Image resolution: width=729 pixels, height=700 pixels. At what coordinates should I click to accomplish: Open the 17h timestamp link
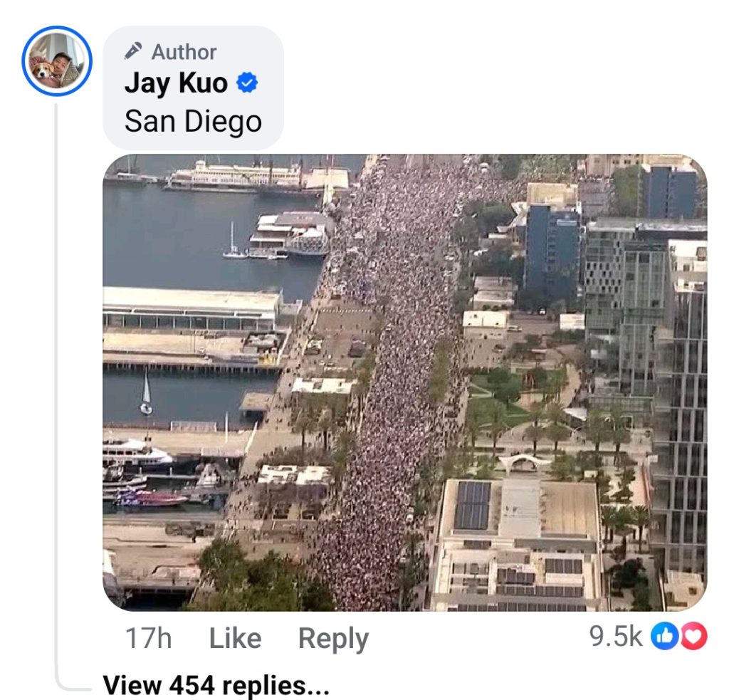coord(149,637)
